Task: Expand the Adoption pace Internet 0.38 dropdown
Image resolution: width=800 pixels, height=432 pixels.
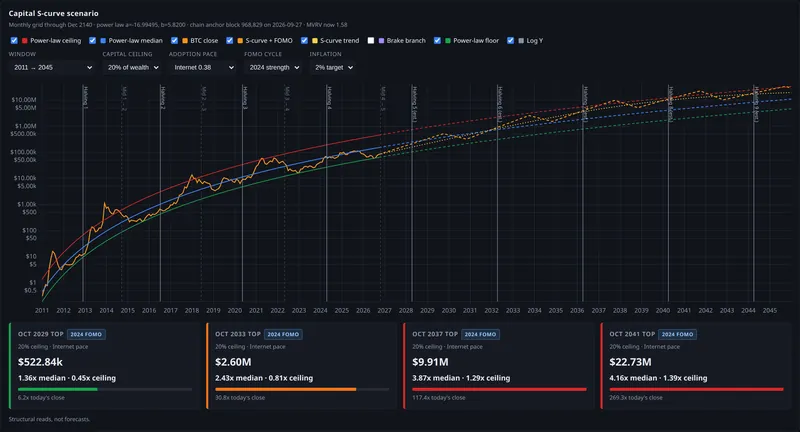Action: click(203, 67)
